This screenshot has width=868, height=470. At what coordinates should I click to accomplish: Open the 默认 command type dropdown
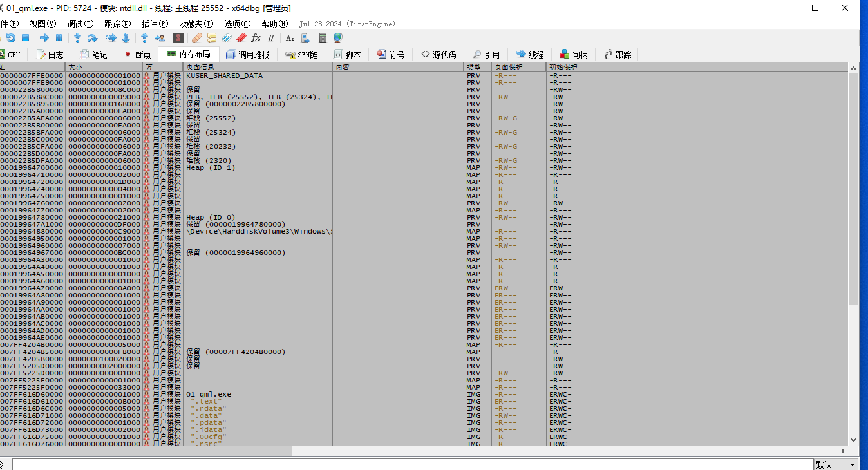[x=836, y=464]
